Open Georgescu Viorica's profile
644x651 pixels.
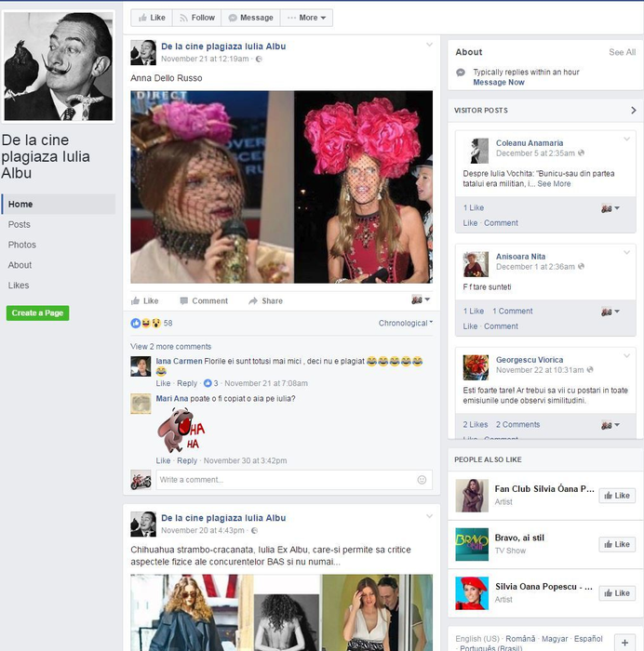(x=530, y=360)
